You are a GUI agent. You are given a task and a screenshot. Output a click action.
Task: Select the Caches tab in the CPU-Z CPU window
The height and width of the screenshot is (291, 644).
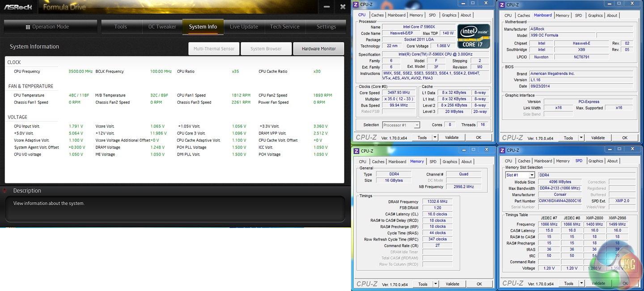click(x=377, y=15)
